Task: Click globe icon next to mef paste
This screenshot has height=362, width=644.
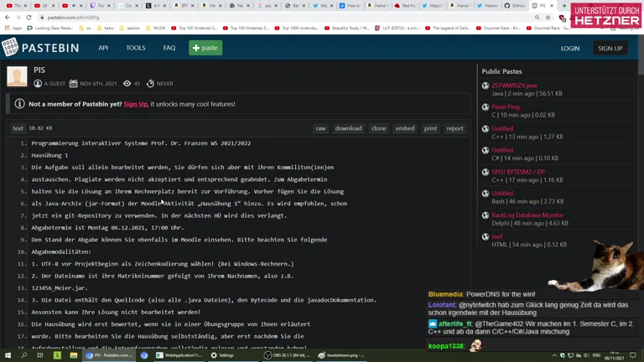Action: (x=486, y=237)
